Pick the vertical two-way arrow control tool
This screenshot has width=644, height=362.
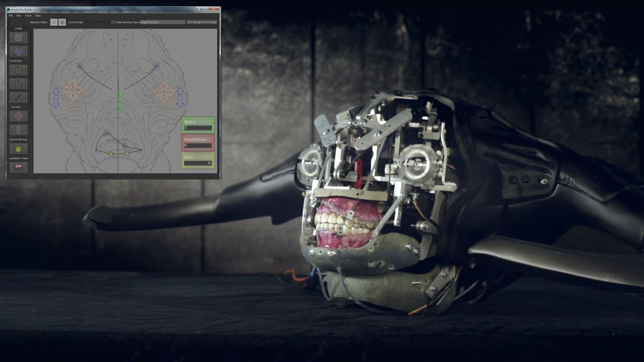click(18, 130)
